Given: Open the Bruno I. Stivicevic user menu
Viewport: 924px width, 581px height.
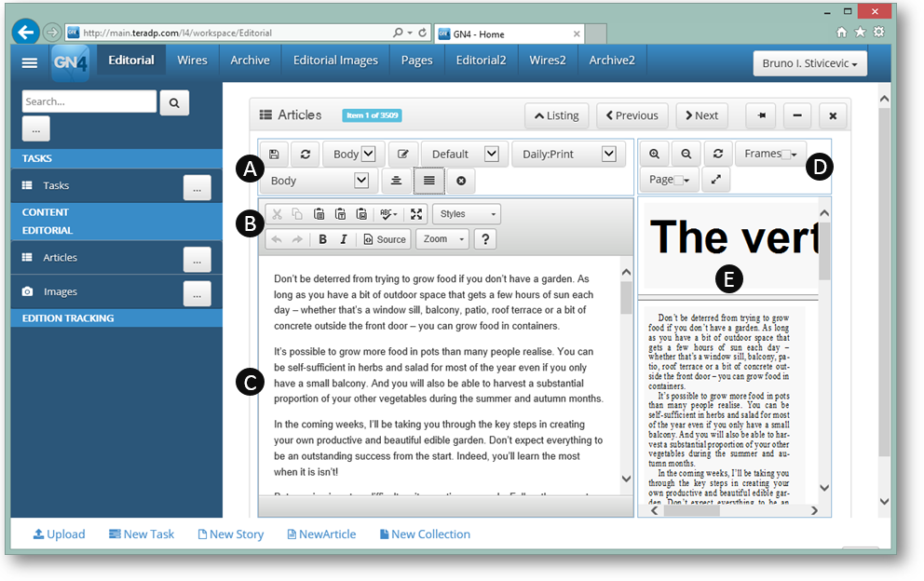Looking at the screenshot, I should pos(809,63).
